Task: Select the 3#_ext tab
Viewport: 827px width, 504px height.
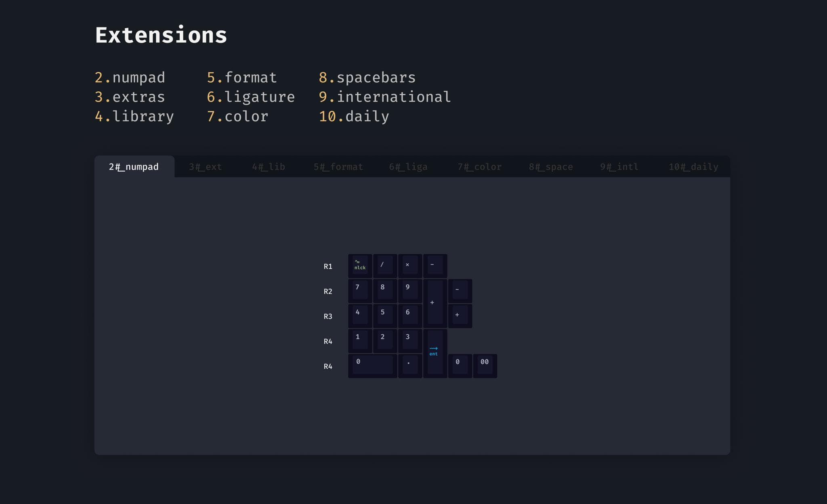Action: (x=205, y=167)
